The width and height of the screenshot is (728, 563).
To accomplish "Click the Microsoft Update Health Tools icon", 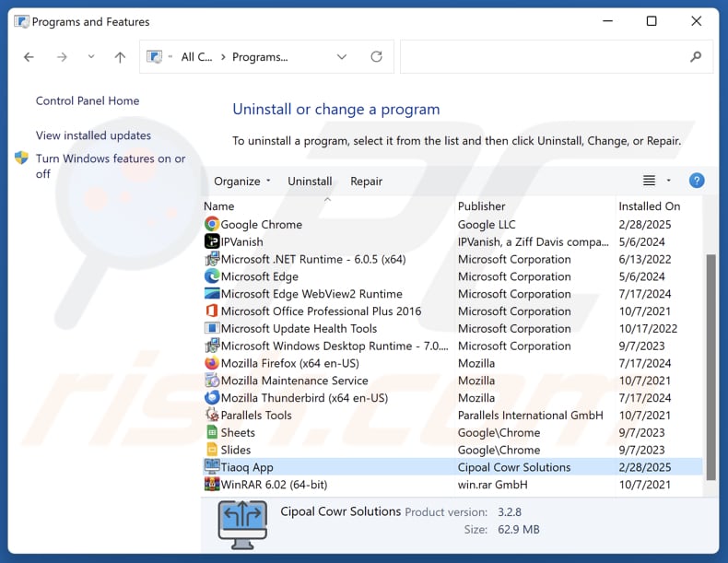I will click(212, 328).
